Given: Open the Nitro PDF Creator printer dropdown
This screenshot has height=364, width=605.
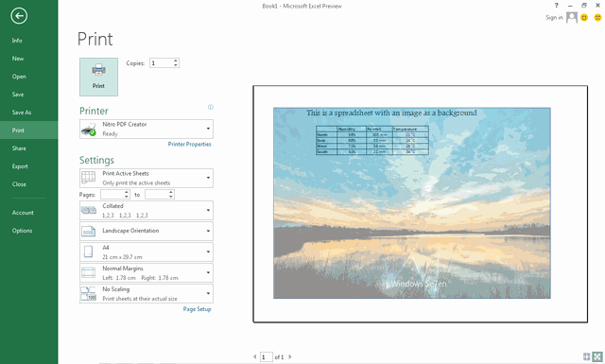Looking at the screenshot, I should click(208, 129).
